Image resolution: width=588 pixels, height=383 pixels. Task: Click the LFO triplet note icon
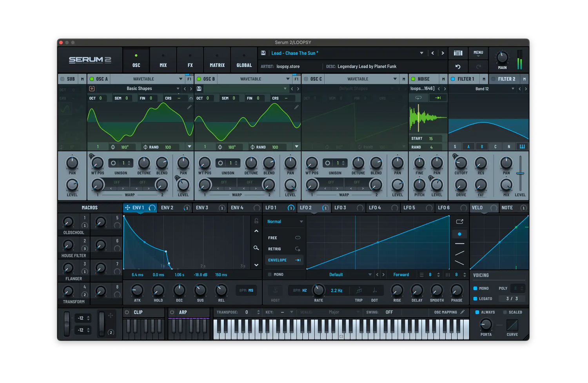(359, 290)
